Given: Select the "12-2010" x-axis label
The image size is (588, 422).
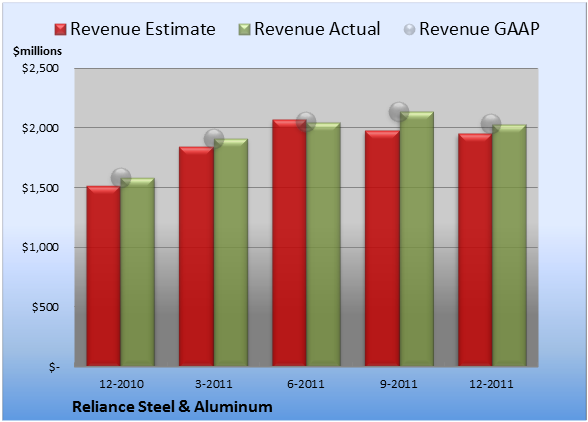Looking at the screenshot, I should coord(121,384).
